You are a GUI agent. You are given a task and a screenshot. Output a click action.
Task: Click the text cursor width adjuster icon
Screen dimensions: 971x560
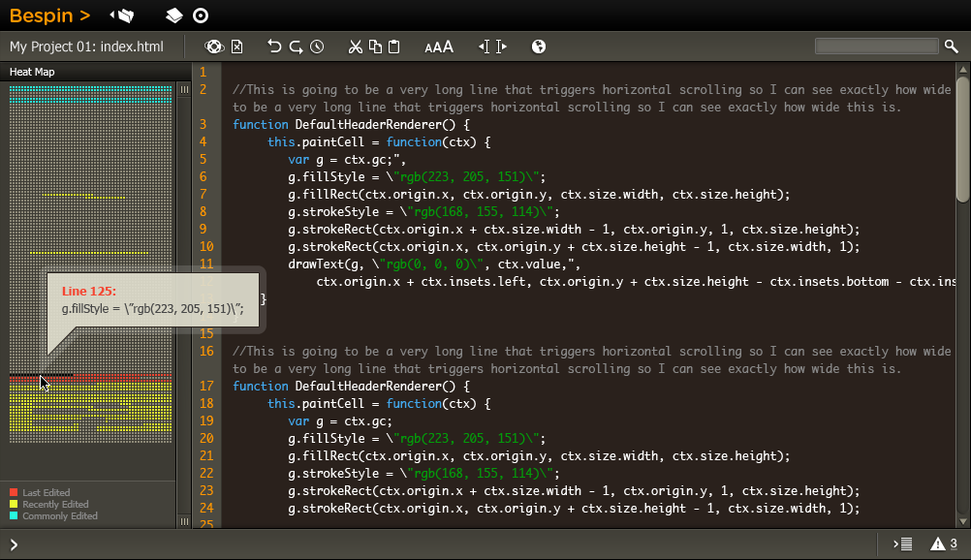493,47
